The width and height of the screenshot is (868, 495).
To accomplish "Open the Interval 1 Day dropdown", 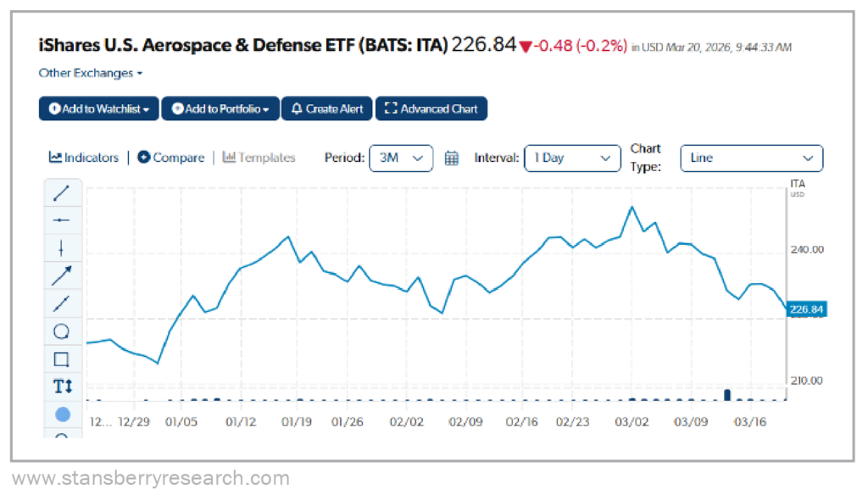I will pos(572,158).
